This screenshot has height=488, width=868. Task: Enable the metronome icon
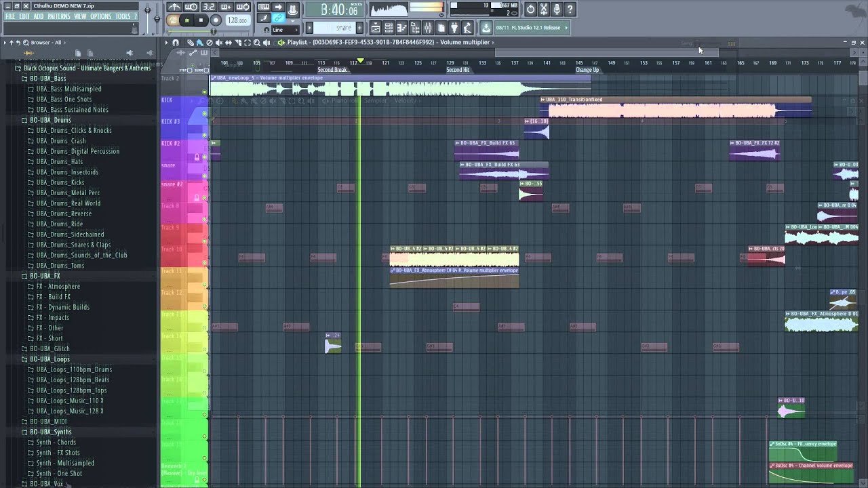[x=174, y=7]
